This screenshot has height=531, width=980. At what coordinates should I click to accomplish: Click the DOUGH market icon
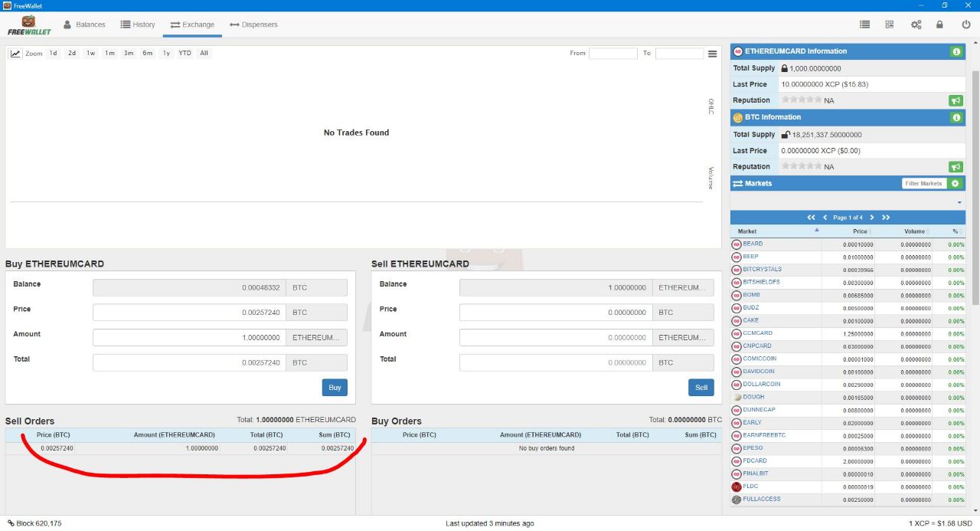tap(737, 398)
